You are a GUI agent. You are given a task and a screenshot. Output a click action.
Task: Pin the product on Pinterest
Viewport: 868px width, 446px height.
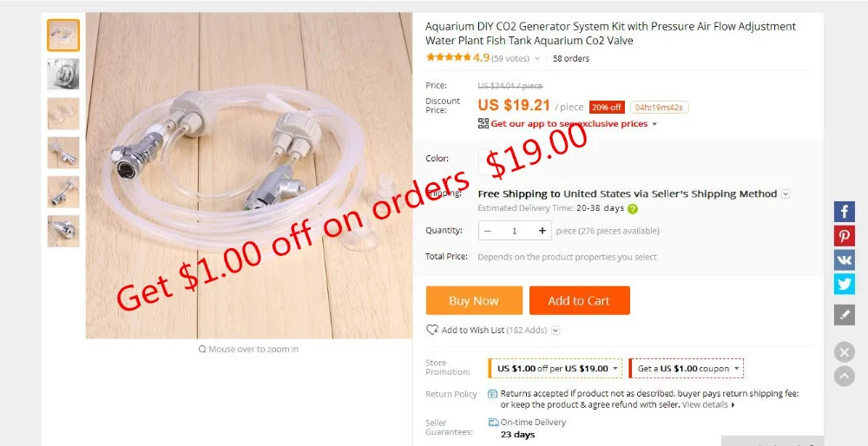pyautogui.click(x=845, y=236)
